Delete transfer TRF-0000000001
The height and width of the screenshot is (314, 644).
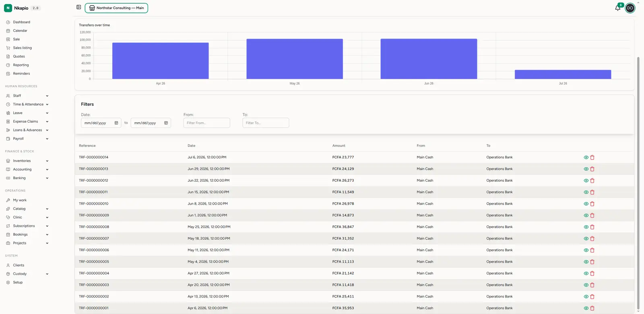tap(592, 308)
